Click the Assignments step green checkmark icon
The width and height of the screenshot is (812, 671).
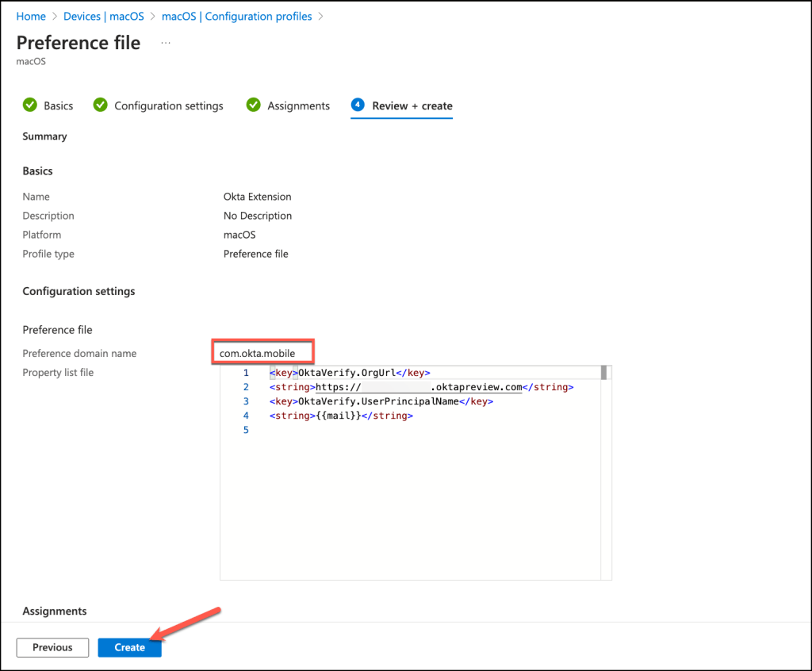pyautogui.click(x=254, y=105)
